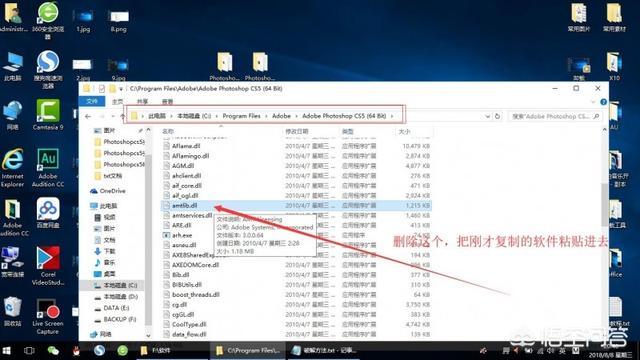
Task: Select the amtlib.dll file
Action: pos(296,206)
